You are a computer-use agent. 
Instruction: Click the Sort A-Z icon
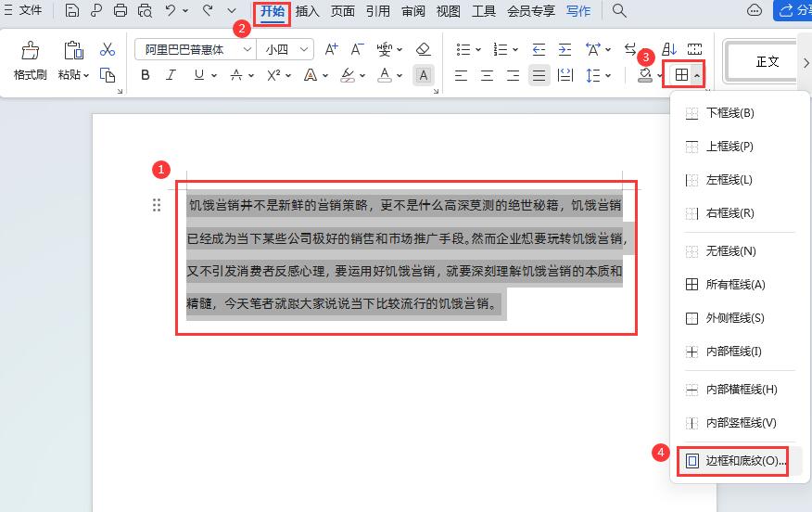669,49
